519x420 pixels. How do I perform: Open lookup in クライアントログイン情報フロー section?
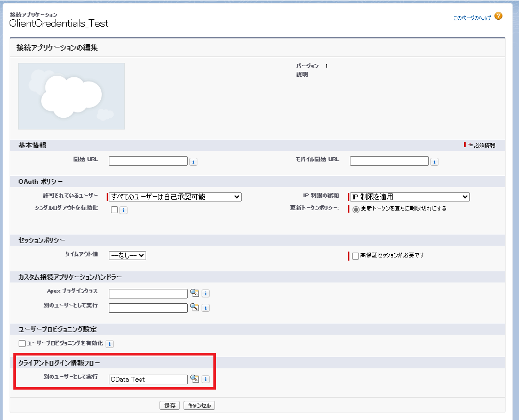(194, 379)
